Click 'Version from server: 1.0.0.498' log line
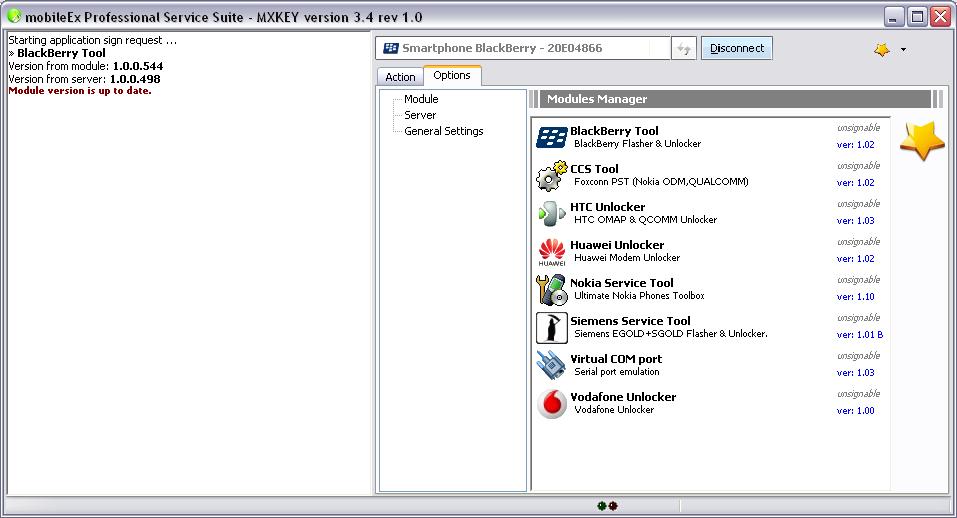 click(x=84, y=79)
